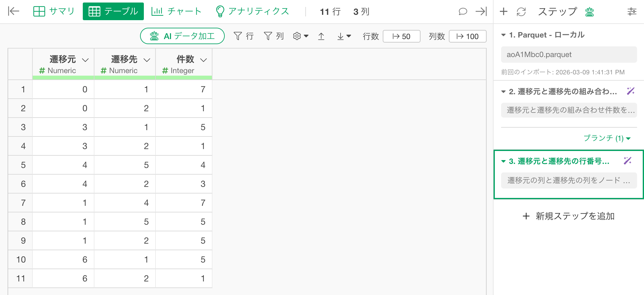Open the gear settings dropdown in toolbar
This screenshot has width=644, height=295.
(x=300, y=36)
